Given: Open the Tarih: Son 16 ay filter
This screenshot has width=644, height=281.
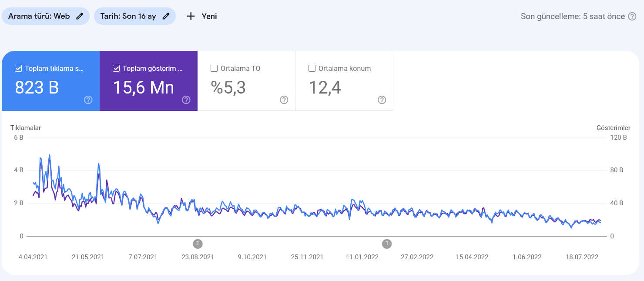Looking at the screenshot, I should coord(135,16).
